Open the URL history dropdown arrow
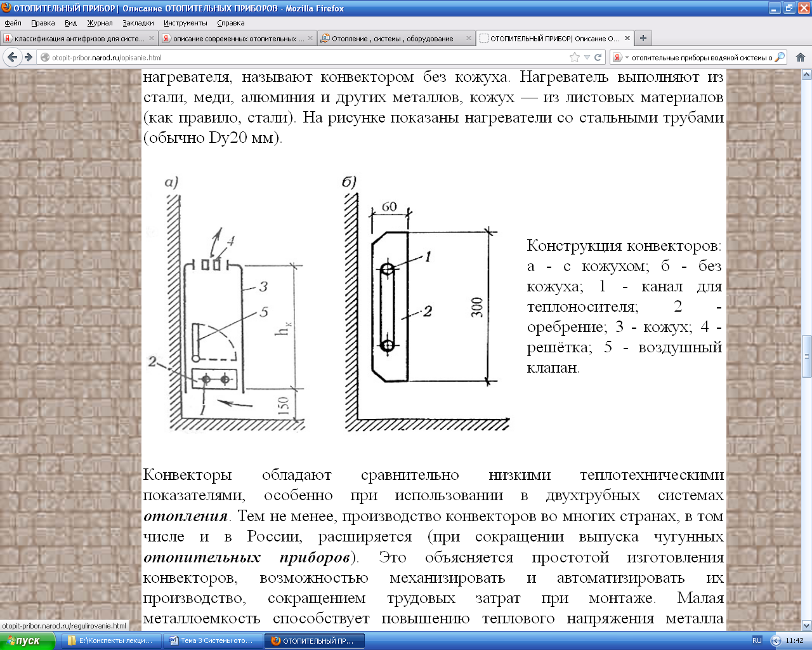The width and height of the screenshot is (812, 650). click(587, 57)
